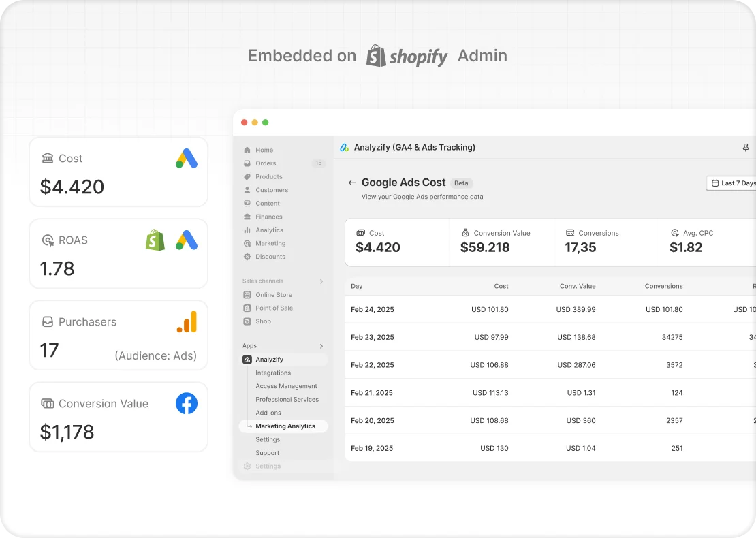756x538 pixels.
Task: Click the USD 106.88 cost cell
Action: pos(489,365)
